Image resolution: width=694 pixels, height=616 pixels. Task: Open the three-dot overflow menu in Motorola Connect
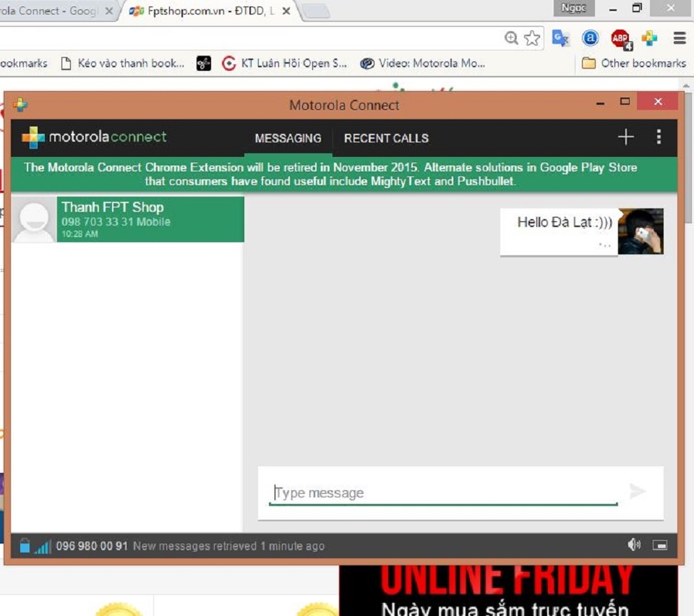click(x=659, y=137)
